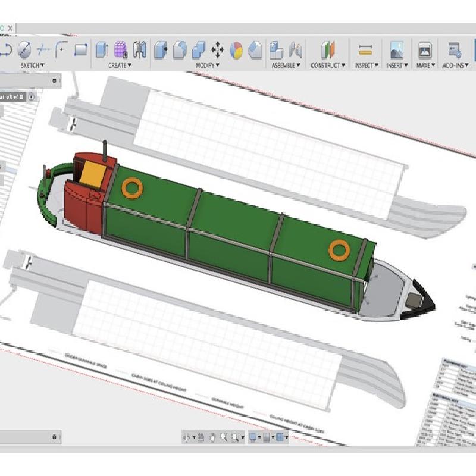
Task: Select the yellow hatch on the red cabin
Action: 93,174
